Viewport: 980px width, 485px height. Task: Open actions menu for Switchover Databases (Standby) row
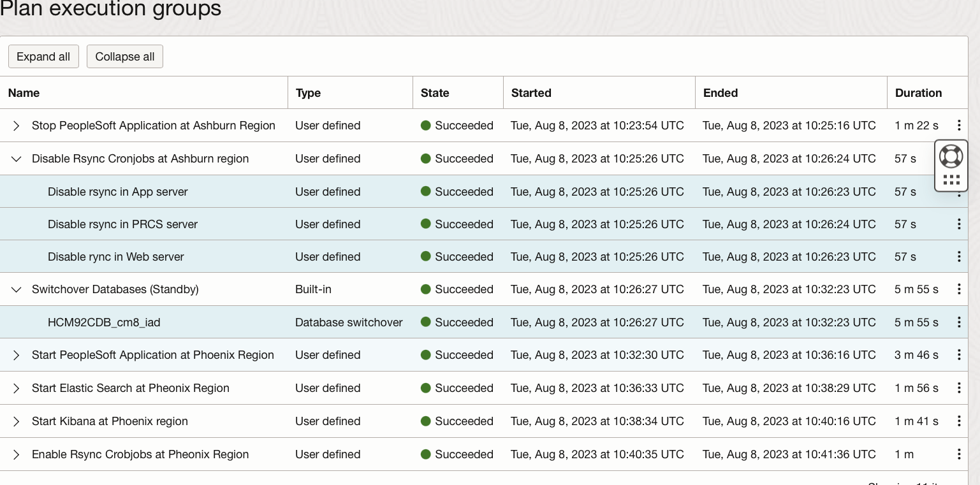coord(958,289)
